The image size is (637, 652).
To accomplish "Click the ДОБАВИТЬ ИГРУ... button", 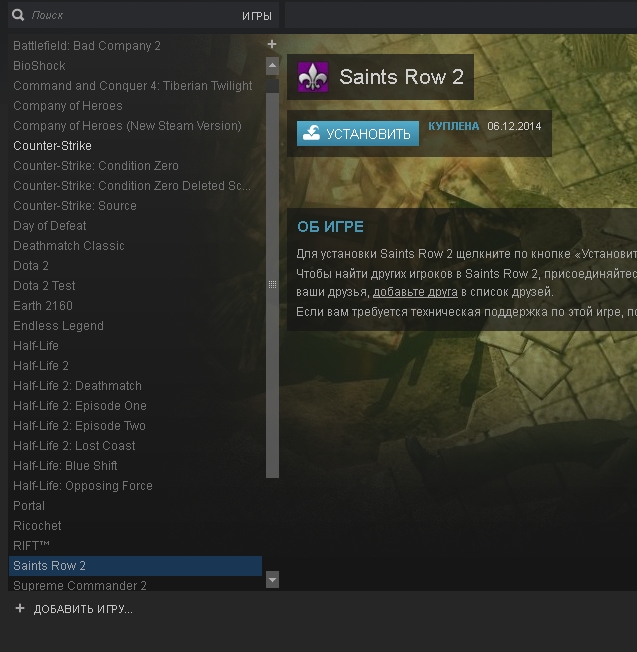I will pyautogui.click(x=83, y=609).
